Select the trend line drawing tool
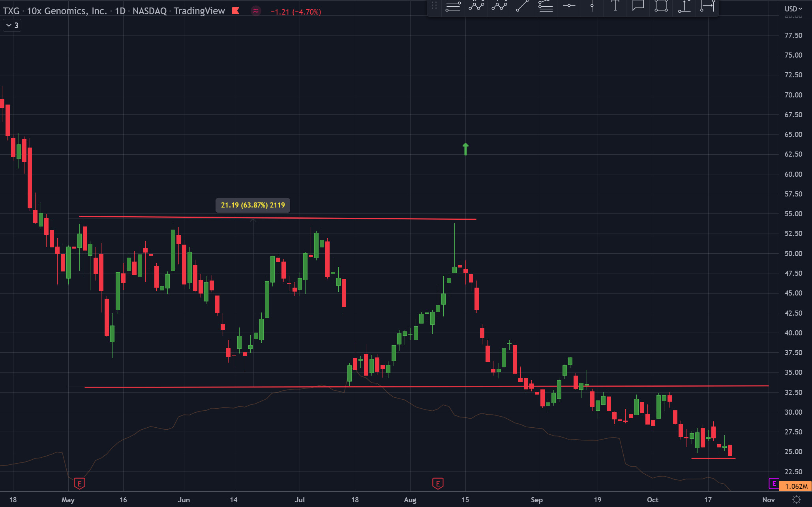The image size is (812, 507). coord(522,6)
